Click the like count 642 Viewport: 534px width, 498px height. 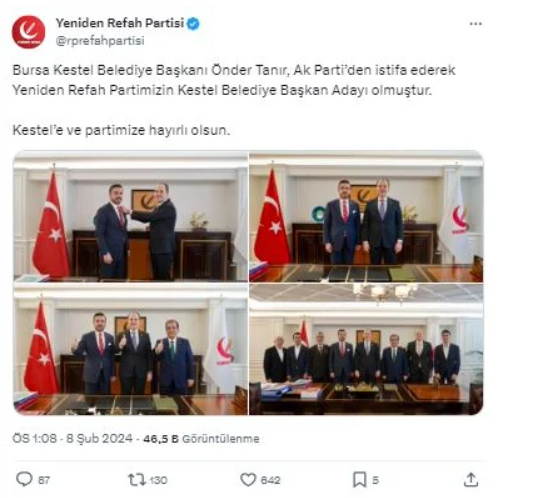tap(270, 480)
